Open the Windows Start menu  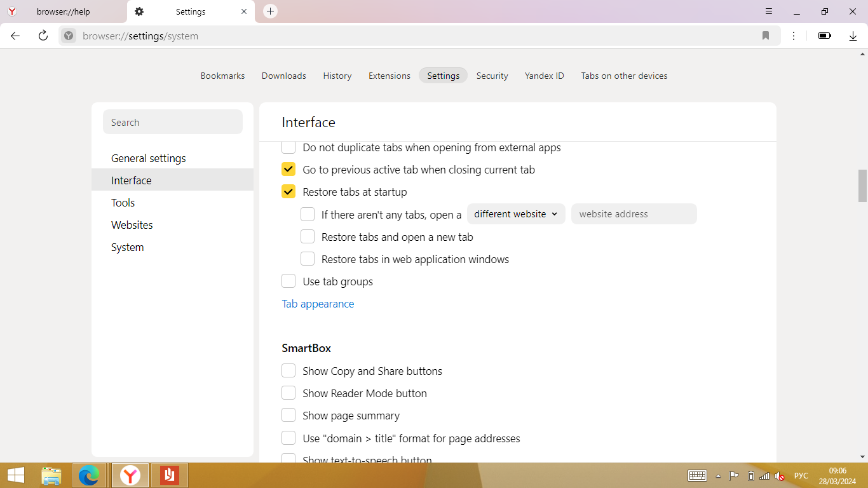(15, 475)
